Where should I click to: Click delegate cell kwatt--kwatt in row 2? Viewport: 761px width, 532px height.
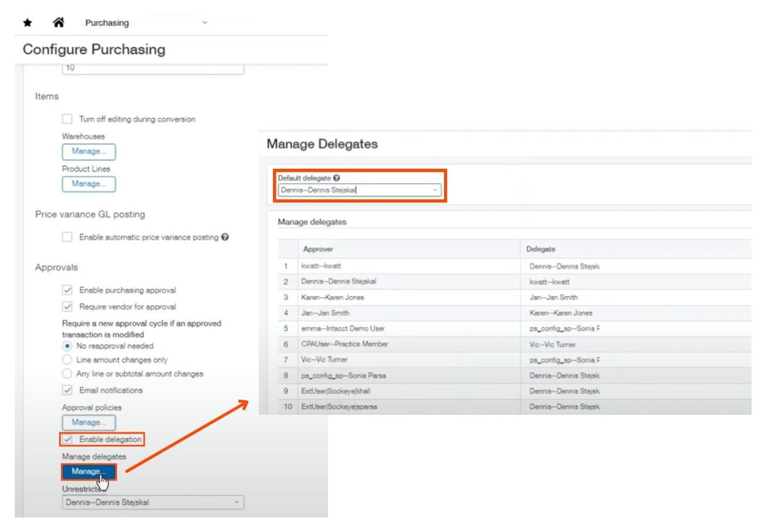[636, 282]
